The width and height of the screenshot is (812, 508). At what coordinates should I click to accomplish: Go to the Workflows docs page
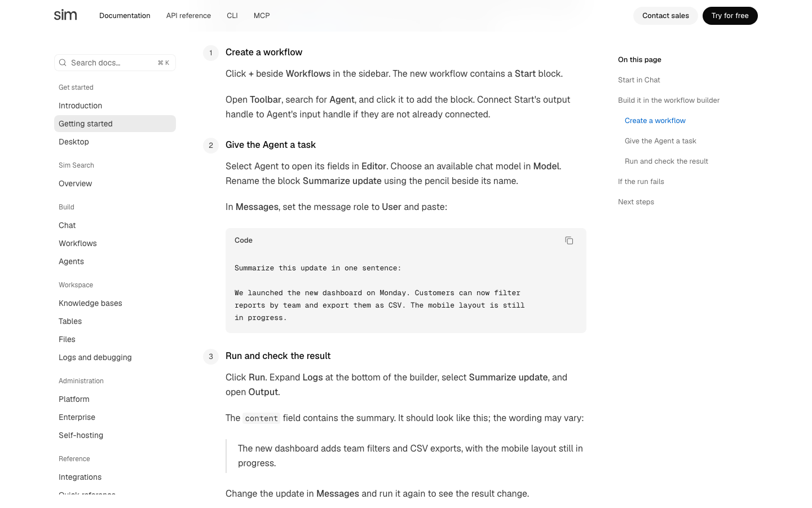[115, 243]
